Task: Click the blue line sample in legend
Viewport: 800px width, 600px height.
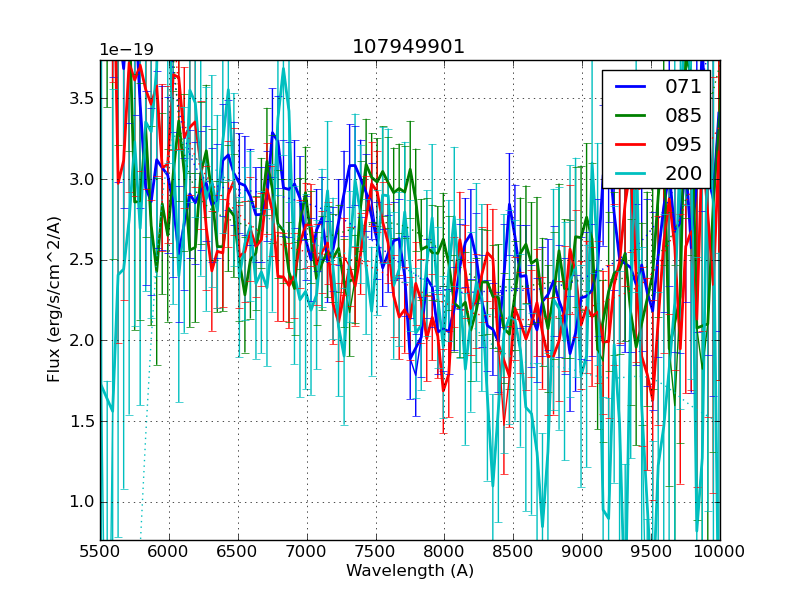Action: pos(630,87)
